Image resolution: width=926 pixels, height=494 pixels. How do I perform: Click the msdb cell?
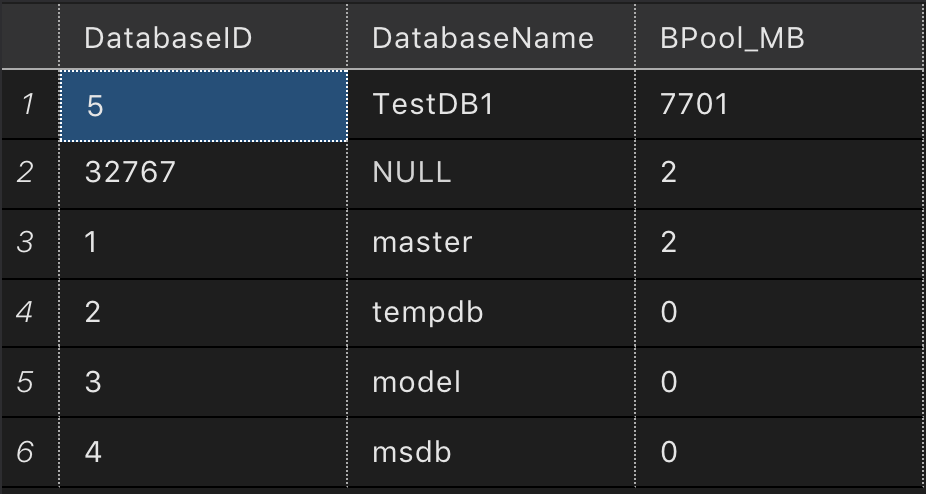491,452
